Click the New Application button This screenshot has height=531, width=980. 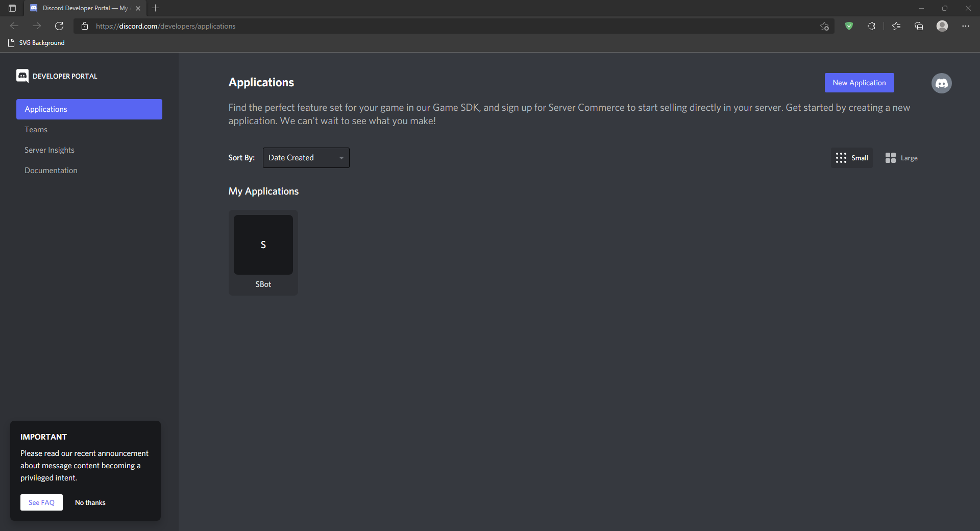point(859,83)
